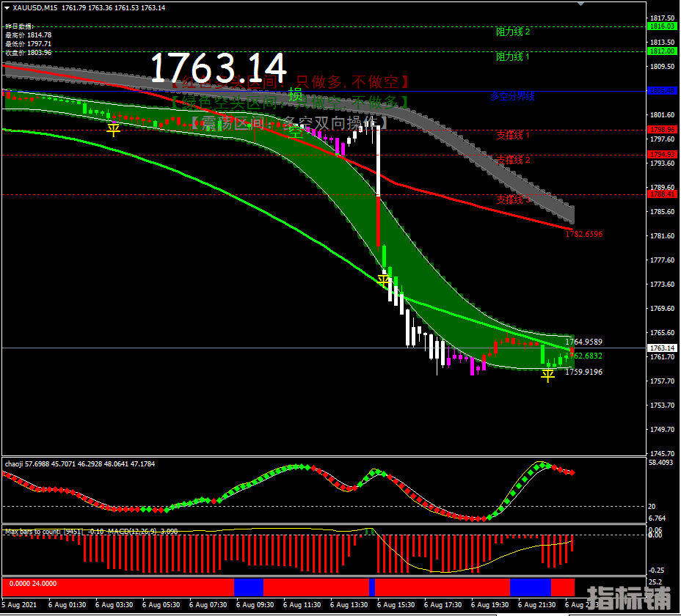Open the chart menu triangle beside XAUUSD,M15

(7, 8)
